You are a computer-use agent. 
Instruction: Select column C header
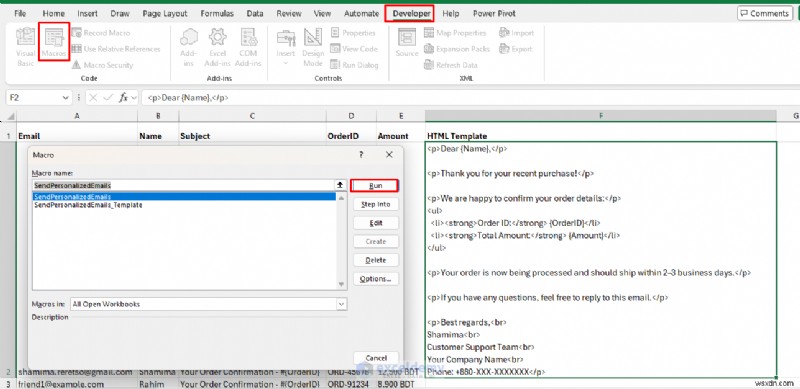click(252, 116)
